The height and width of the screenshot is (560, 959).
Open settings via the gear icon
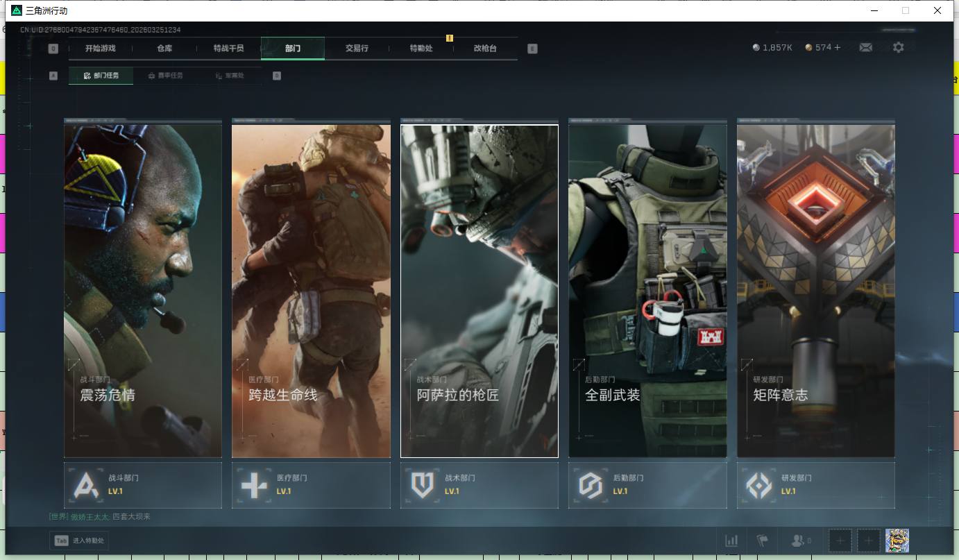898,47
